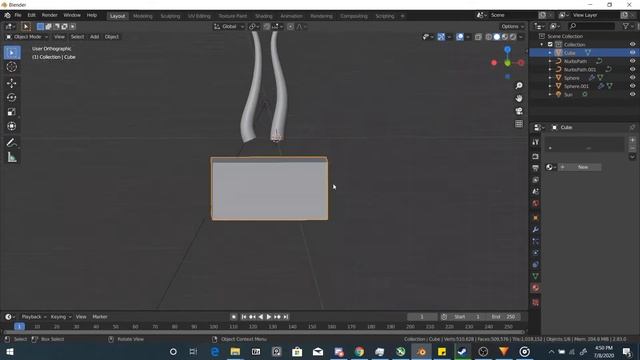Expand the Cube tree item
The width and height of the screenshot is (640, 360).
[550, 53]
